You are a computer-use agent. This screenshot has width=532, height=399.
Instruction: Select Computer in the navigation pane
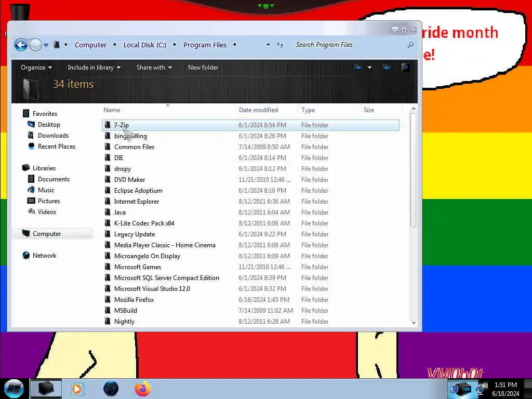pos(47,233)
